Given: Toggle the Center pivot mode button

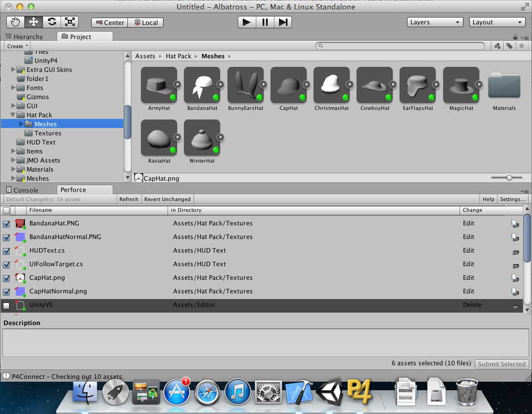Looking at the screenshot, I should point(110,23).
